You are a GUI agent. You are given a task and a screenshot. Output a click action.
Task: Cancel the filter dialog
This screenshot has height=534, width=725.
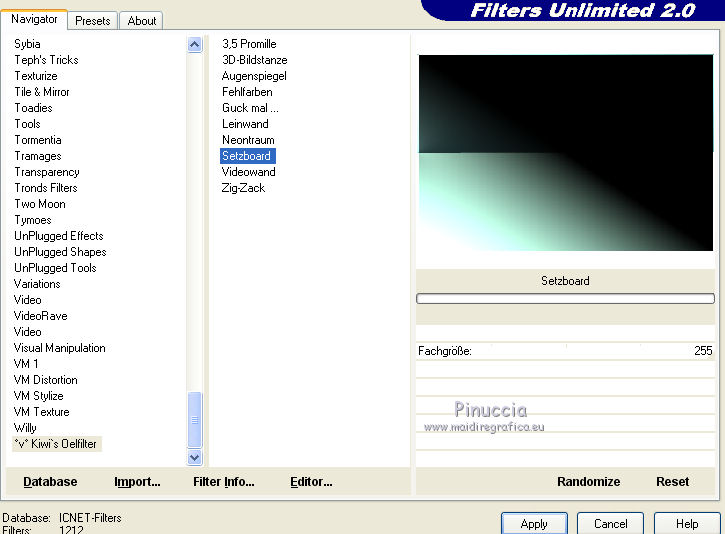(x=610, y=523)
